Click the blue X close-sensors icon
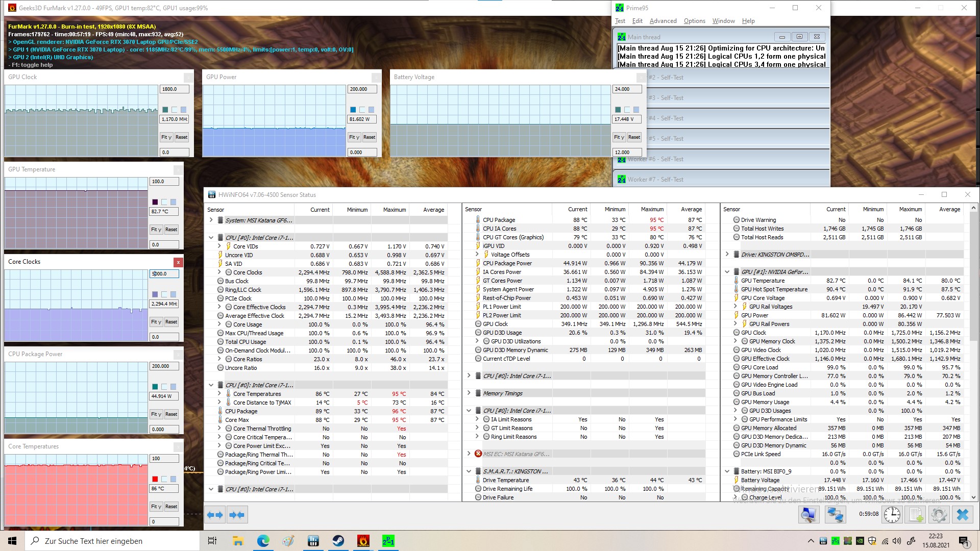The width and height of the screenshot is (980, 551). (963, 514)
